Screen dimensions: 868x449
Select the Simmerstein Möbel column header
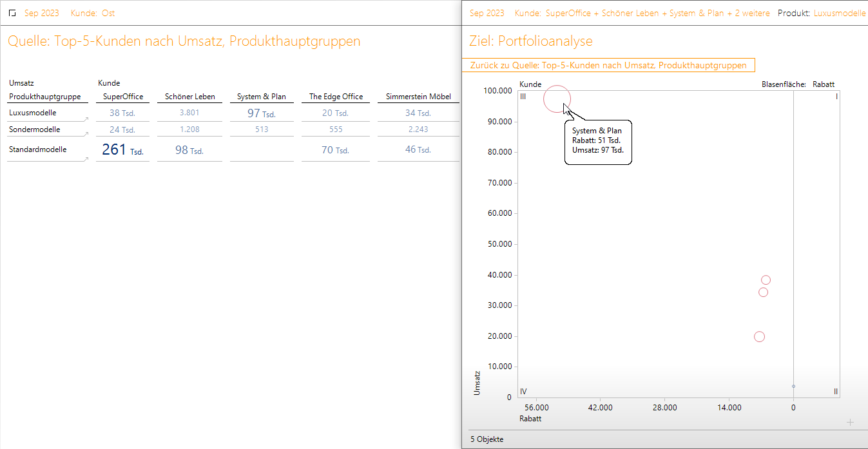[418, 97]
